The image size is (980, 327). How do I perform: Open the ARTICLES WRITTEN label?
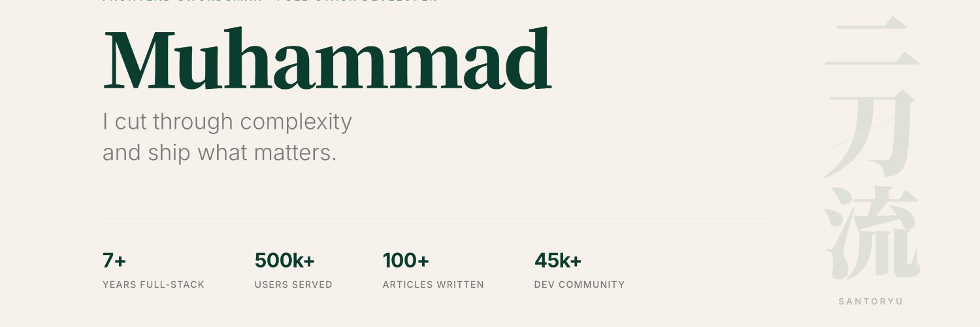(433, 284)
